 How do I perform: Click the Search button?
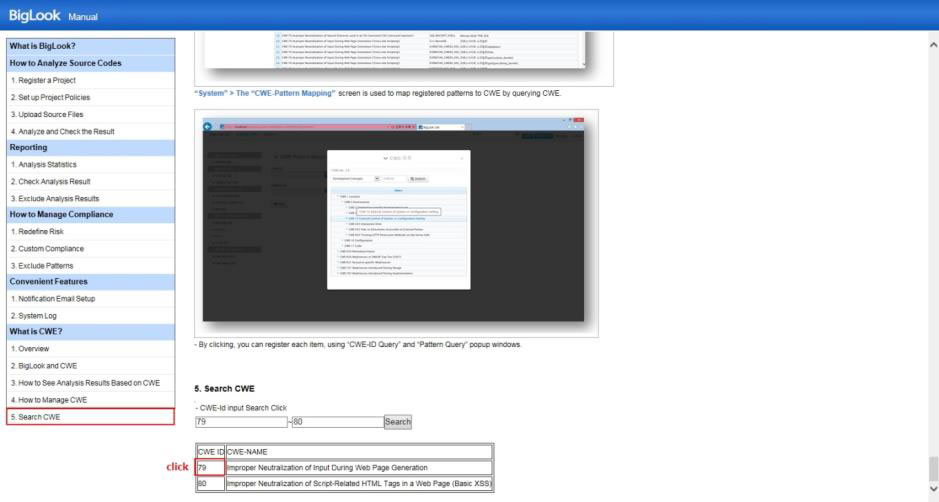click(x=398, y=422)
